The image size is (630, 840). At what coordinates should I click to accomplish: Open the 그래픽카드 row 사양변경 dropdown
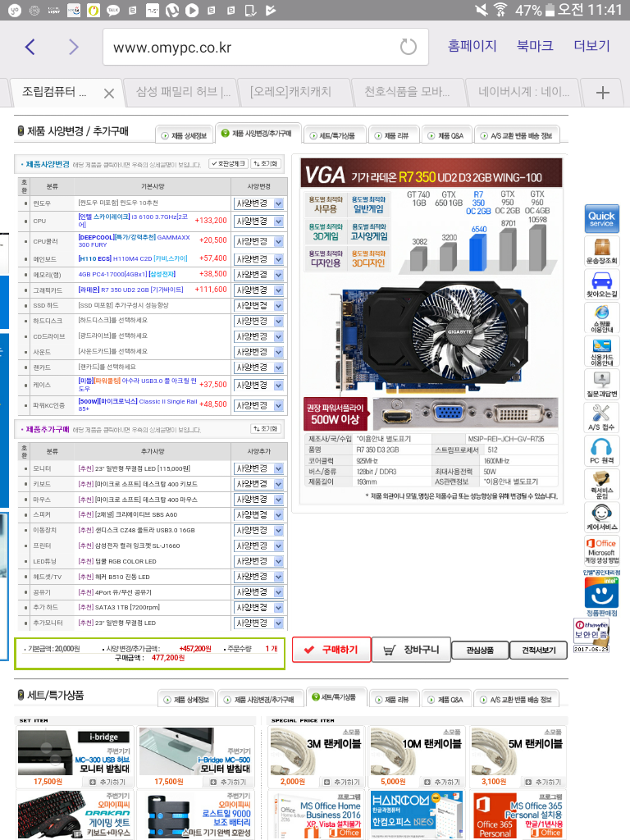(258, 290)
